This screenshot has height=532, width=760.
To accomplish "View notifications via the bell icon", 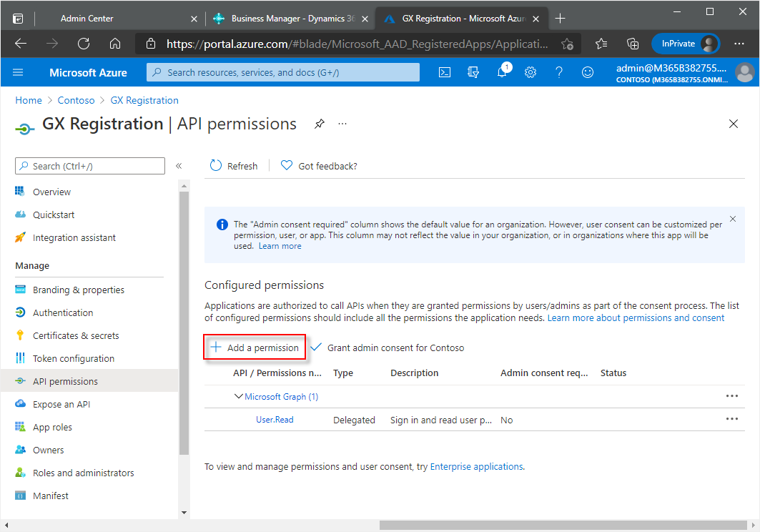I will pos(501,72).
